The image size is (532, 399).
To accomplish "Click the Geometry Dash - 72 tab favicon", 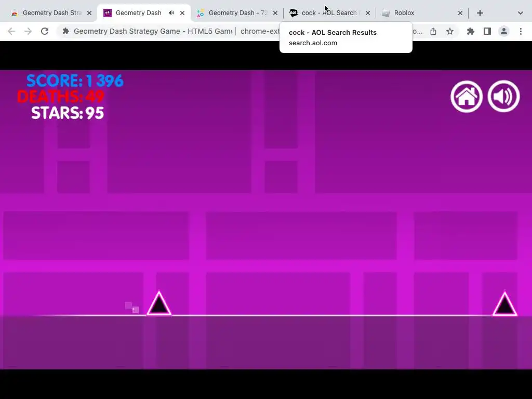I will [x=201, y=13].
